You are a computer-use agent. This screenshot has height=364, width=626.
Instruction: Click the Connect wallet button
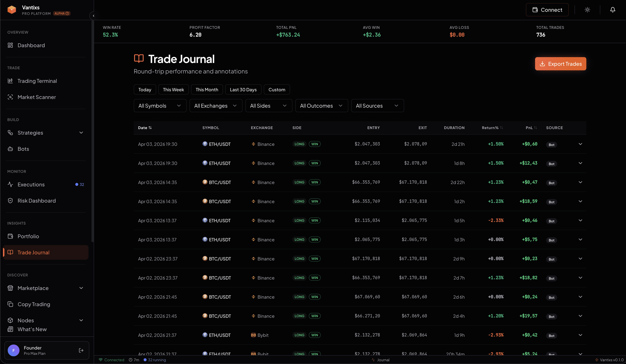tap(547, 10)
